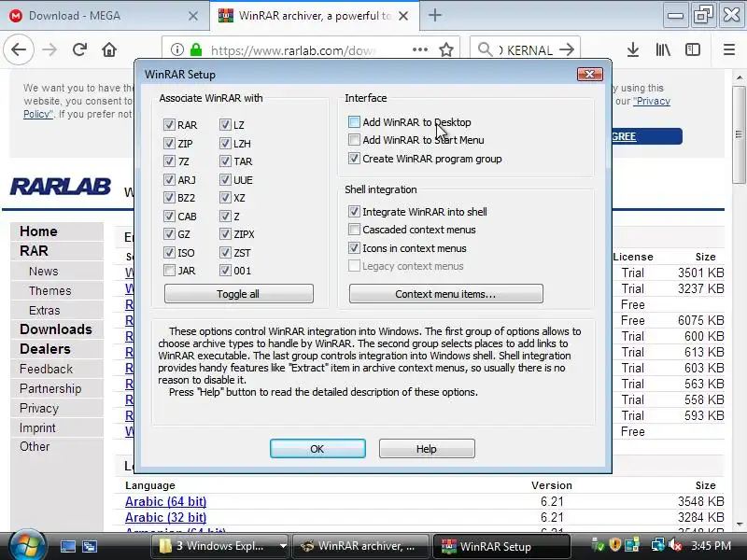Toggle the CAB association checkbox
The height and width of the screenshot is (560, 747).
pyautogui.click(x=169, y=217)
